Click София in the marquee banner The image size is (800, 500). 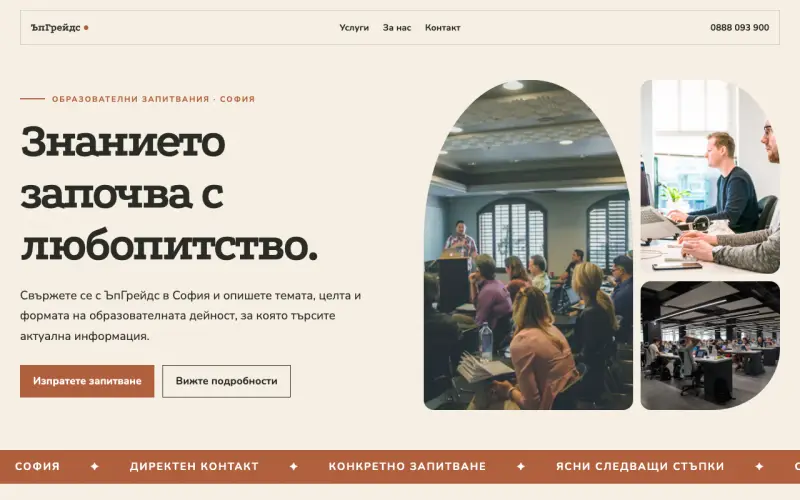tap(37, 466)
